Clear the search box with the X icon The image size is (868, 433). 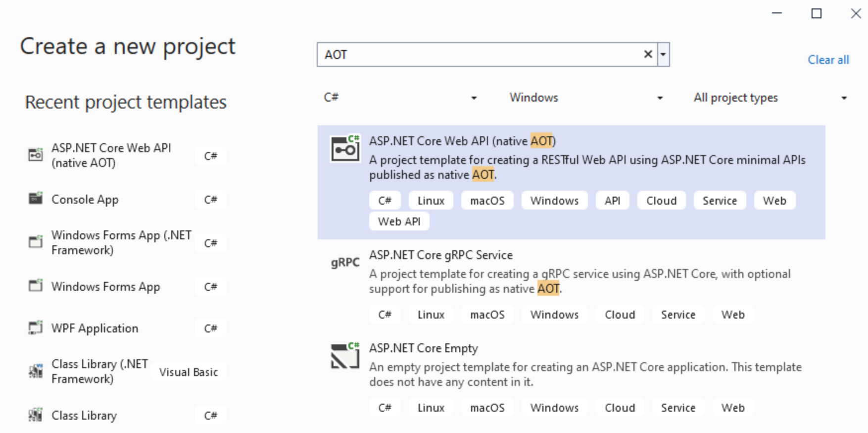pos(648,54)
